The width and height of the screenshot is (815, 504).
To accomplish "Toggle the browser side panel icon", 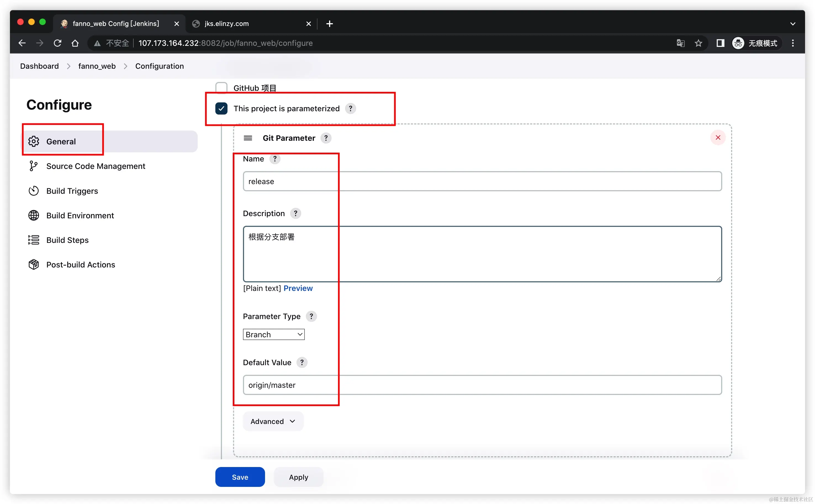I will point(720,43).
